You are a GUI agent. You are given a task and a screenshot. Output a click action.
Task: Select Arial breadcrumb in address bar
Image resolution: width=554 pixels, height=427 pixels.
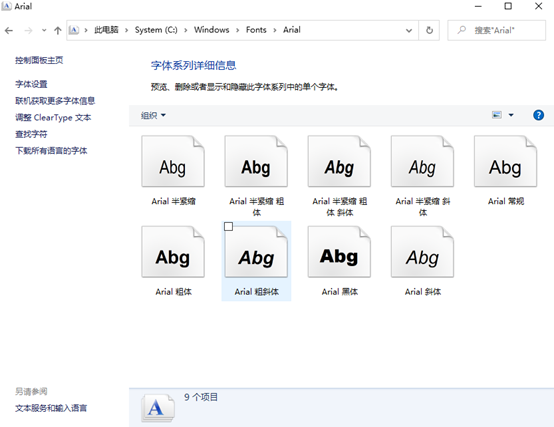(291, 30)
